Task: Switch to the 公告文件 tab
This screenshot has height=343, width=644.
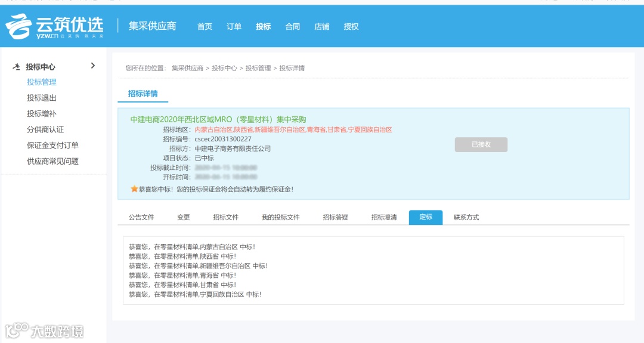Action: (141, 217)
